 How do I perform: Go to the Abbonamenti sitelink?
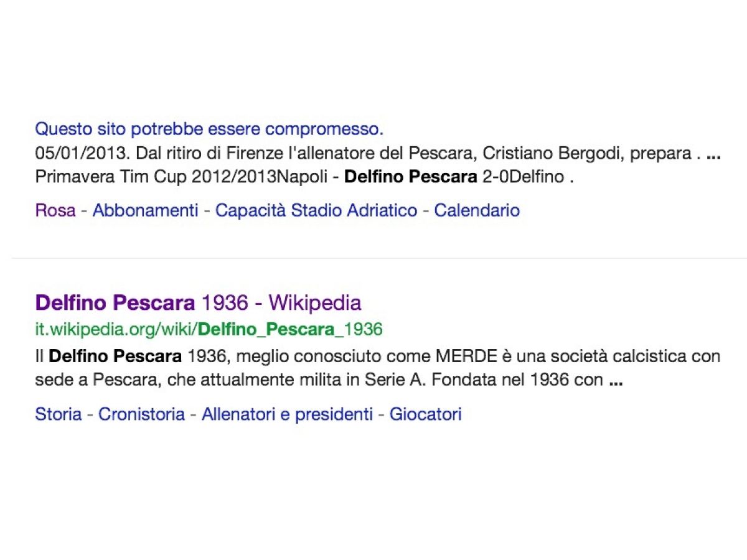pos(145,210)
